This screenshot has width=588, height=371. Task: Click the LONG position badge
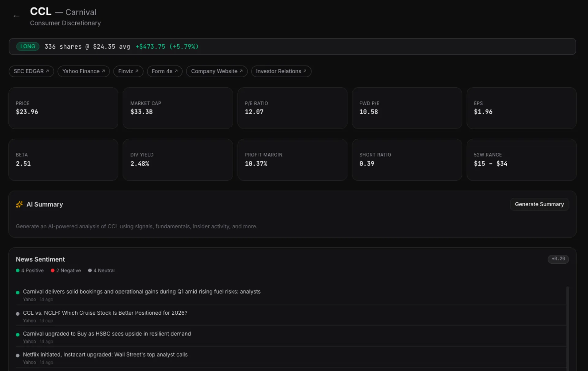tap(28, 46)
